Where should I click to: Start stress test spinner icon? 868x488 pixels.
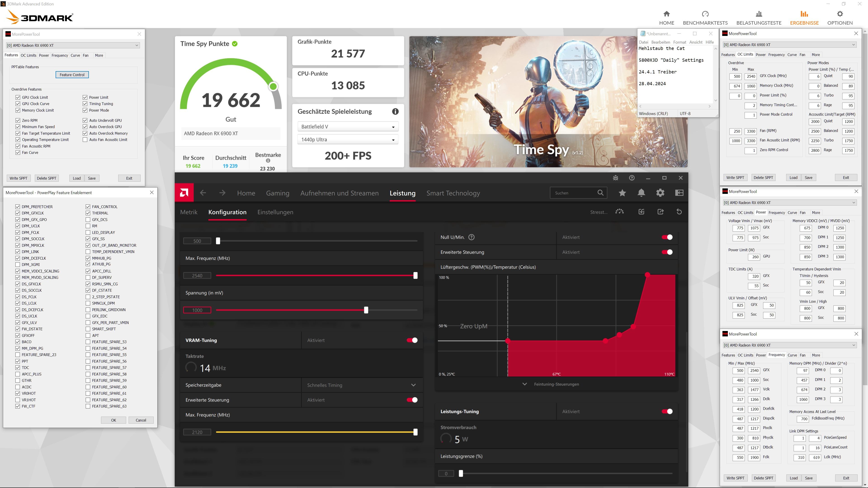(x=619, y=211)
